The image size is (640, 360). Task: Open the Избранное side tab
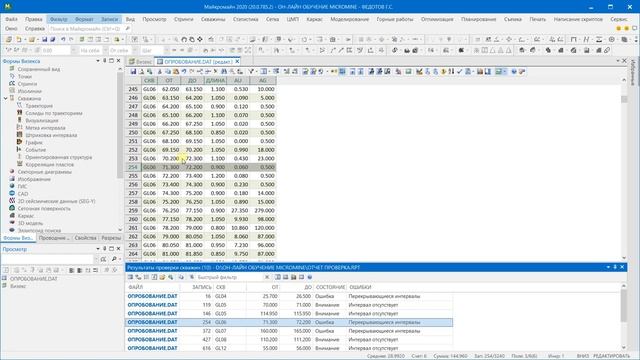point(633,72)
